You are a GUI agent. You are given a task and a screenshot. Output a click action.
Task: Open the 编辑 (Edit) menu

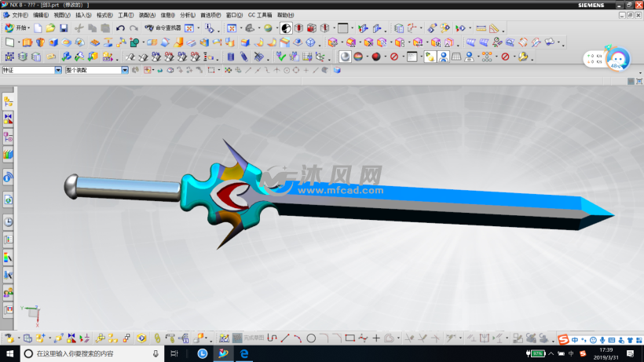coord(41,15)
